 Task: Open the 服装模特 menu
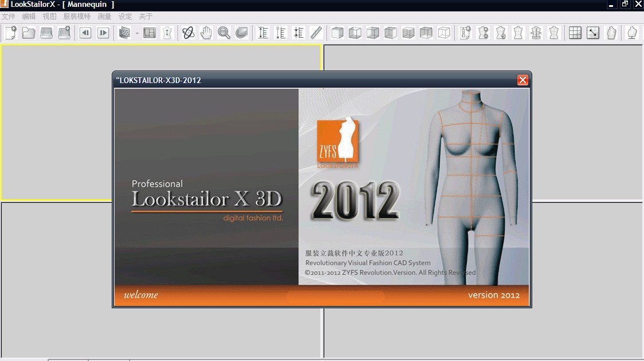click(77, 17)
